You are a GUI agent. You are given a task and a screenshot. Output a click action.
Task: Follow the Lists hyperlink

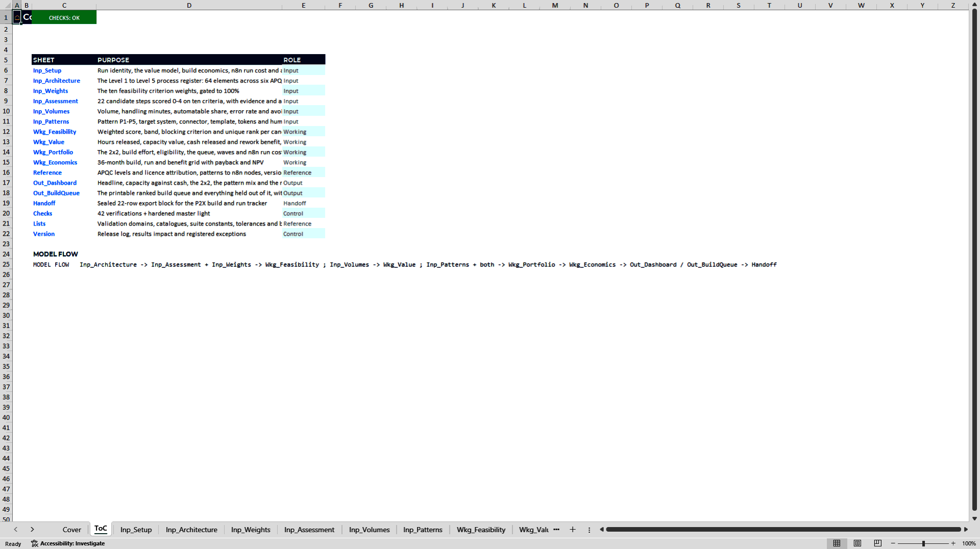tap(39, 223)
